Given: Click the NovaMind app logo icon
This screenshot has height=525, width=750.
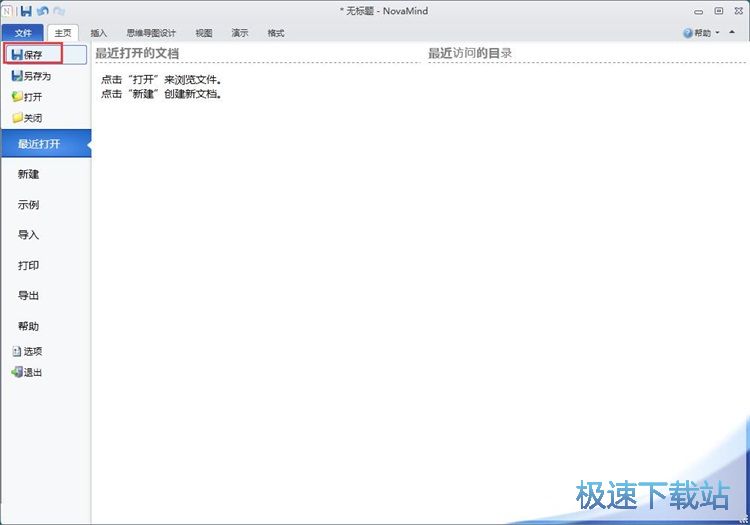Looking at the screenshot, I should click(7, 11).
